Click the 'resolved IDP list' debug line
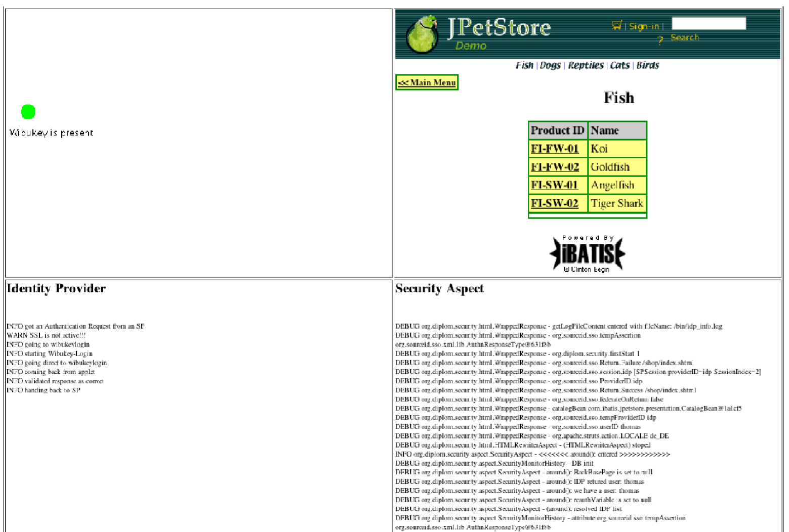Image resolution: width=789 pixels, height=532 pixels. coord(509,509)
